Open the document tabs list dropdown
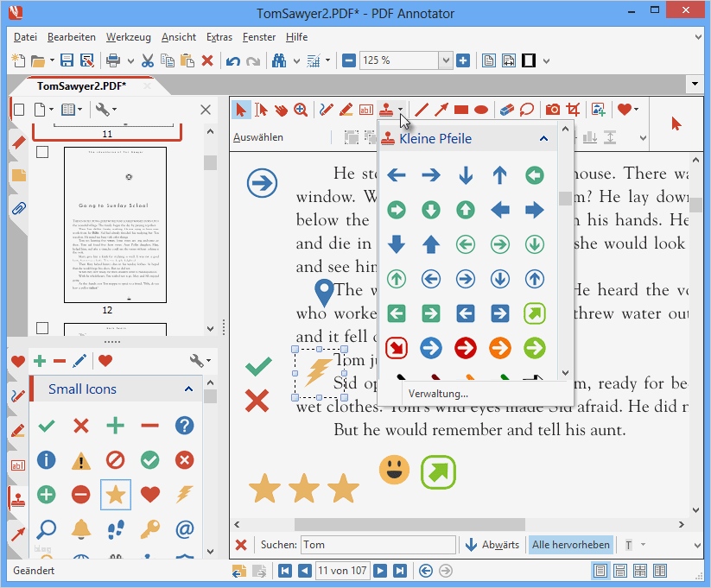711x588 pixels. click(x=695, y=84)
